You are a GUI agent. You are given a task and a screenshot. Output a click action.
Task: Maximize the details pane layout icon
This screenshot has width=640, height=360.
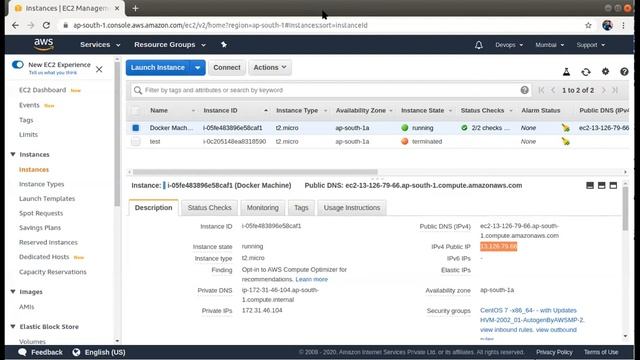coord(613,185)
